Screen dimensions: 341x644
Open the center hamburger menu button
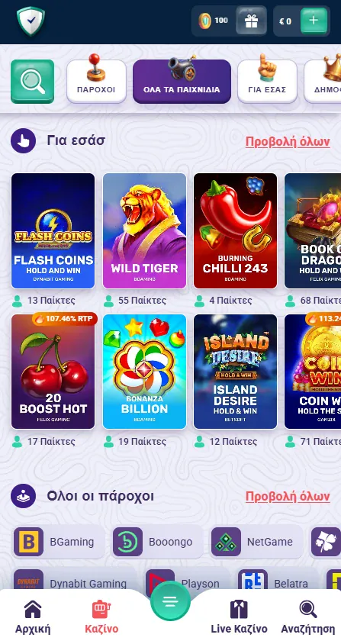[x=170, y=601]
